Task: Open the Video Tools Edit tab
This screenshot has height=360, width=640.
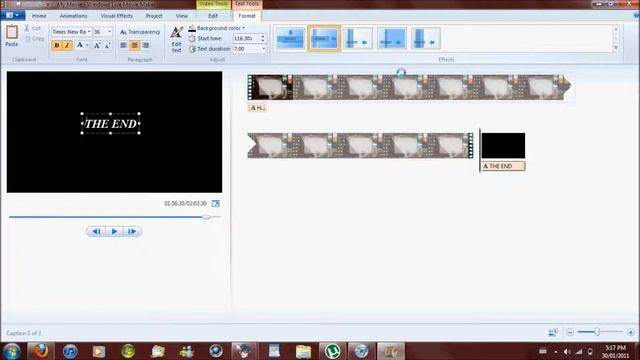Action: tap(213, 16)
